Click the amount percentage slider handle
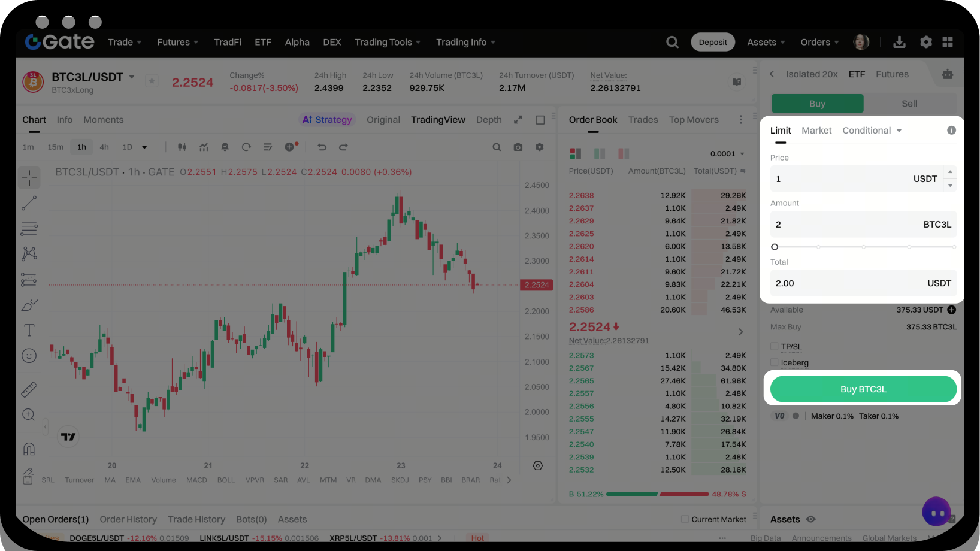The width and height of the screenshot is (980, 551). tap(775, 247)
